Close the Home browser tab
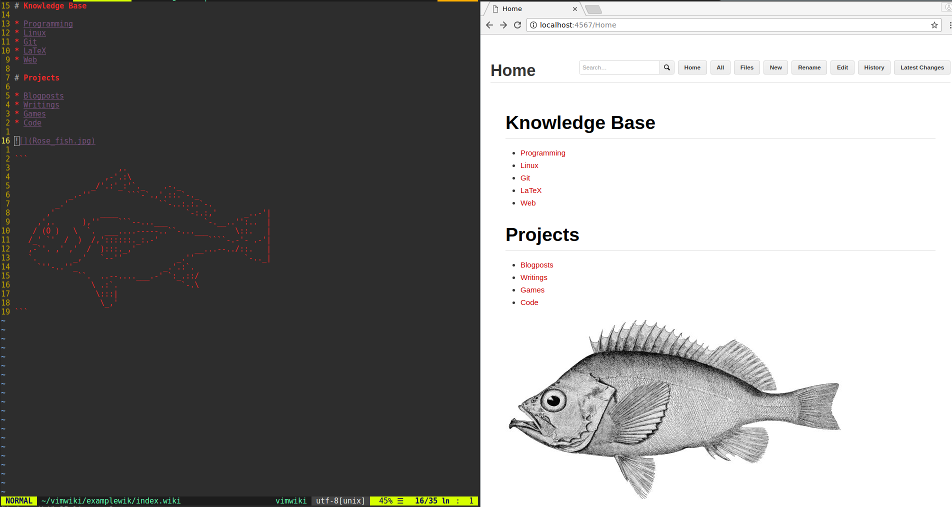952x507 pixels. (574, 9)
